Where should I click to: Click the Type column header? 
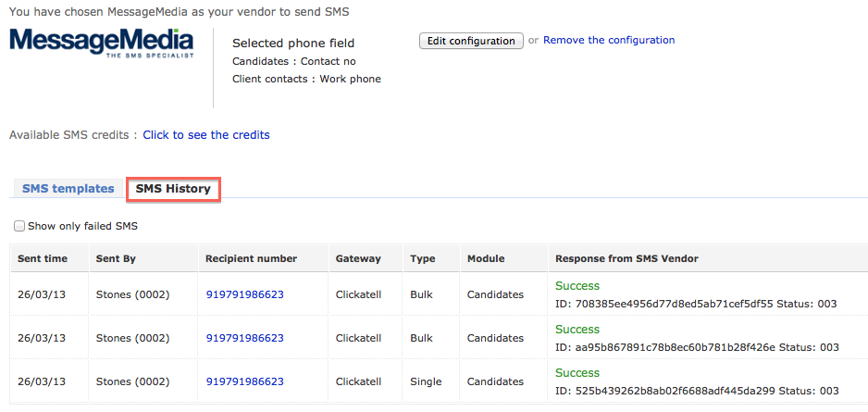pos(422,258)
